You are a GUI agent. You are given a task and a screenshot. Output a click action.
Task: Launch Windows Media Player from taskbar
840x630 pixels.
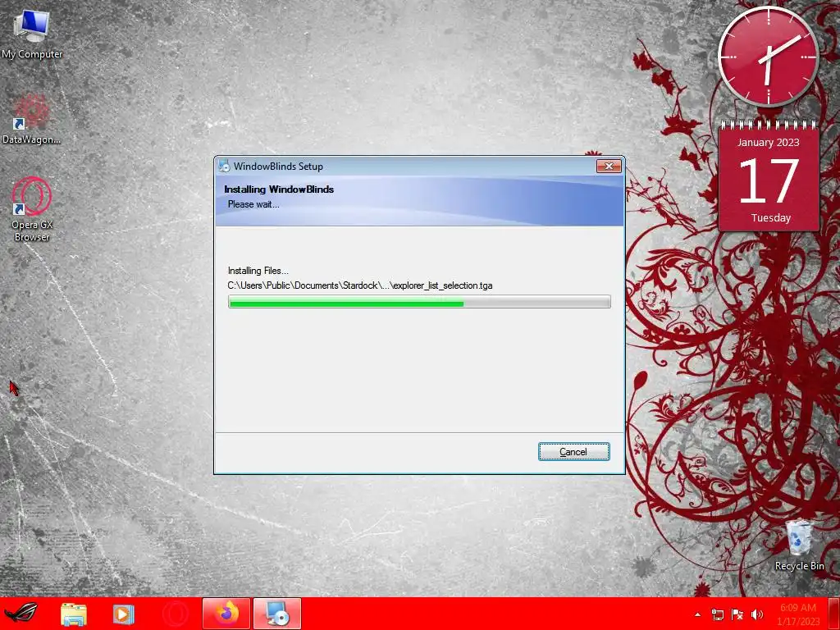(123, 614)
